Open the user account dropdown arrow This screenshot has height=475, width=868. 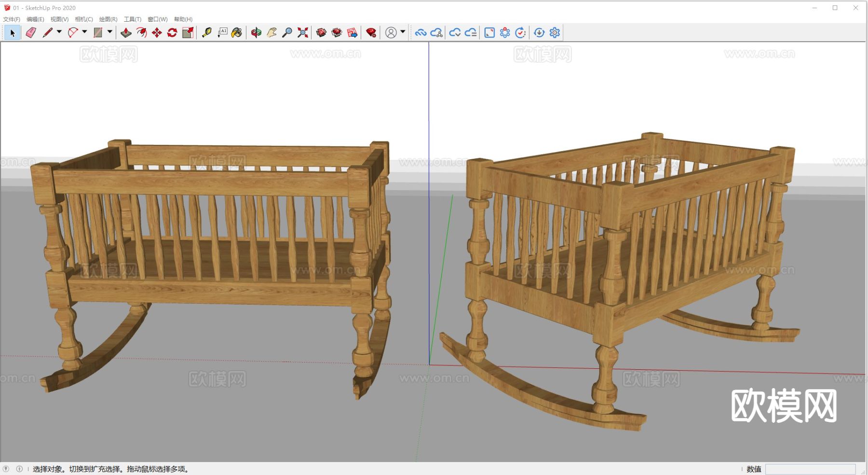click(403, 32)
